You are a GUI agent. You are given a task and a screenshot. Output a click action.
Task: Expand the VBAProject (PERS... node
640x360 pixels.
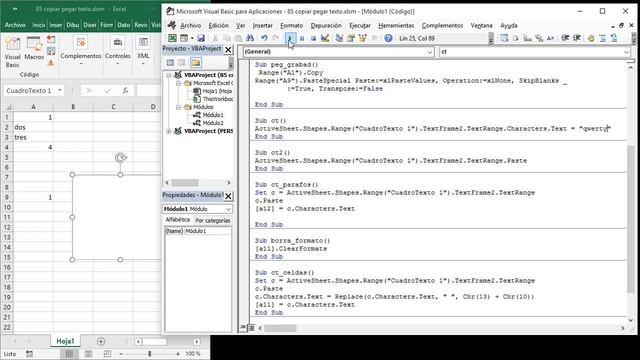pyautogui.click(x=169, y=131)
